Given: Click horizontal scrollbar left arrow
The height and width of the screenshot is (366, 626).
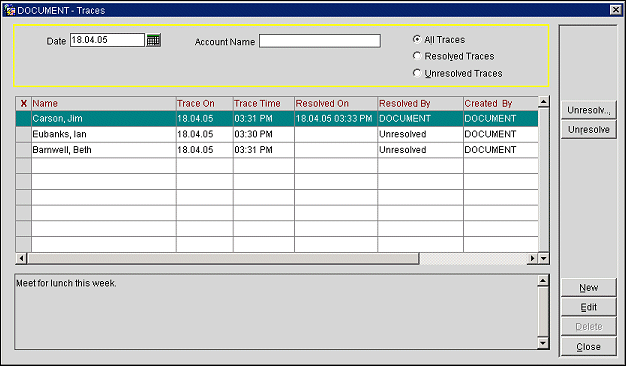Looking at the screenshot, I should (22, 258).
